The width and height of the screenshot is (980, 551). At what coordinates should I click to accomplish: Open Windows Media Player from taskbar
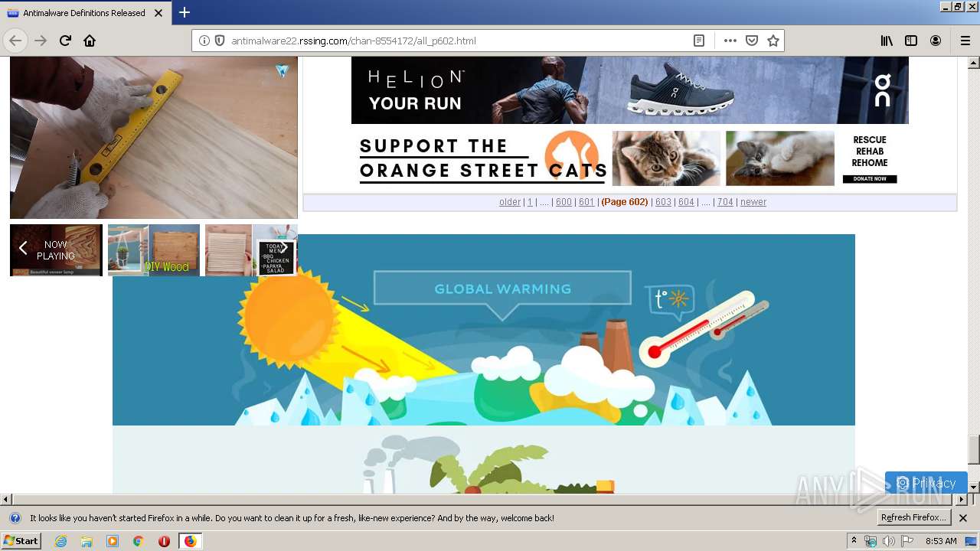point(113,541)
